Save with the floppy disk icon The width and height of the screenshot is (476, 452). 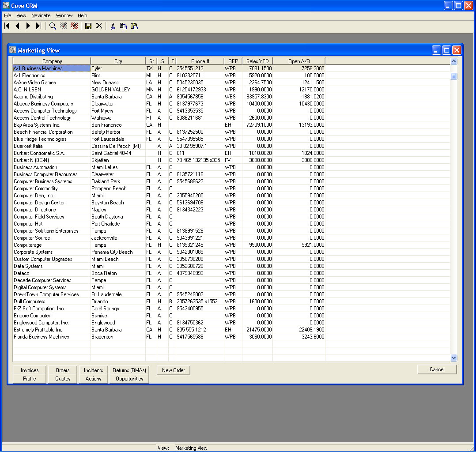[x=88, y=26]
